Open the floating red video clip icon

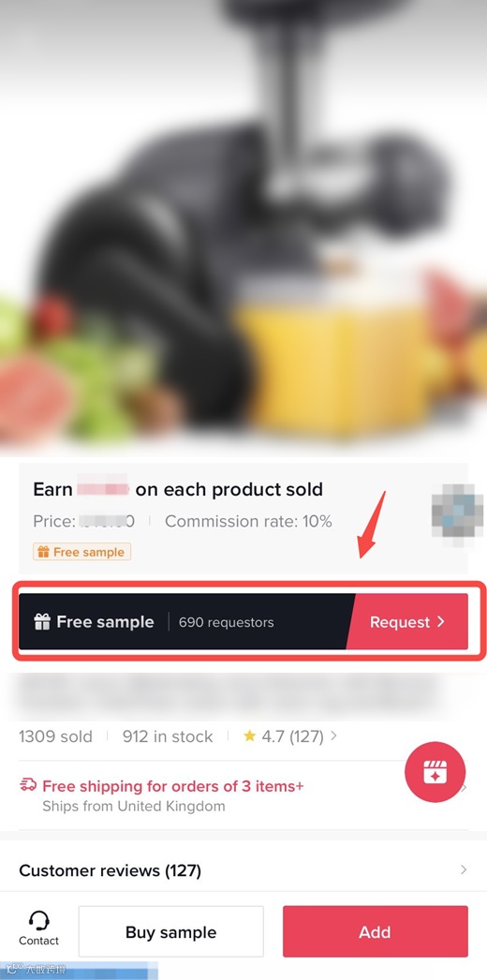point(435,772)
